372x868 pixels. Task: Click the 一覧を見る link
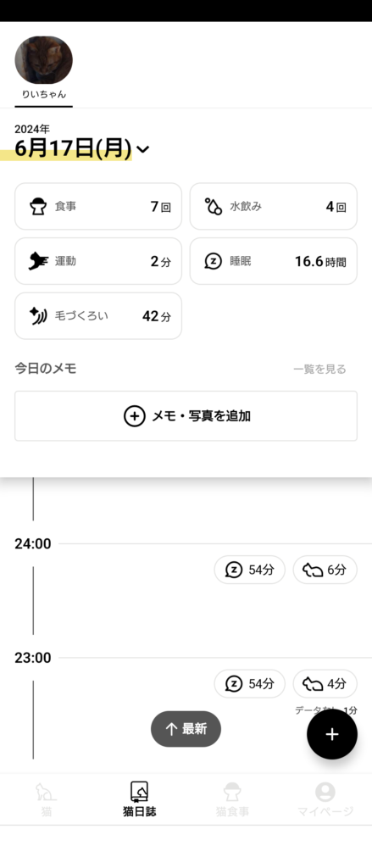click(320, 370)
